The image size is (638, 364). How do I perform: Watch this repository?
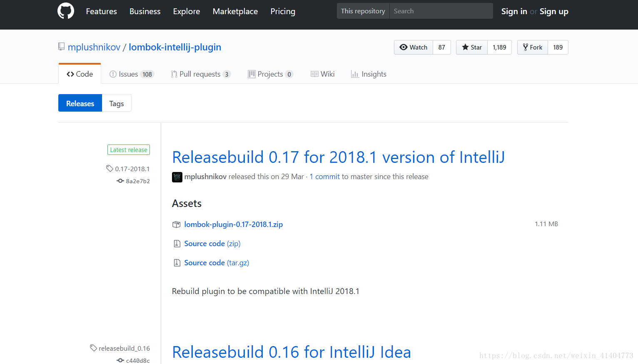tap(414, 47)
